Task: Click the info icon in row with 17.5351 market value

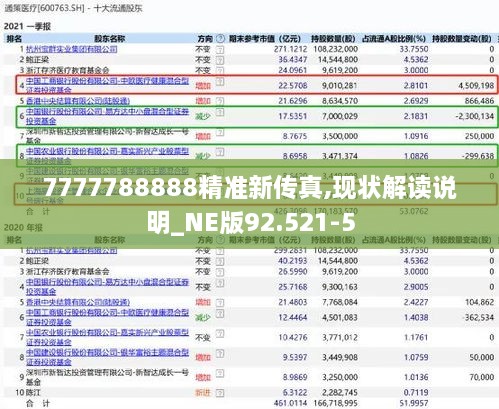Action: click(220, 112)
